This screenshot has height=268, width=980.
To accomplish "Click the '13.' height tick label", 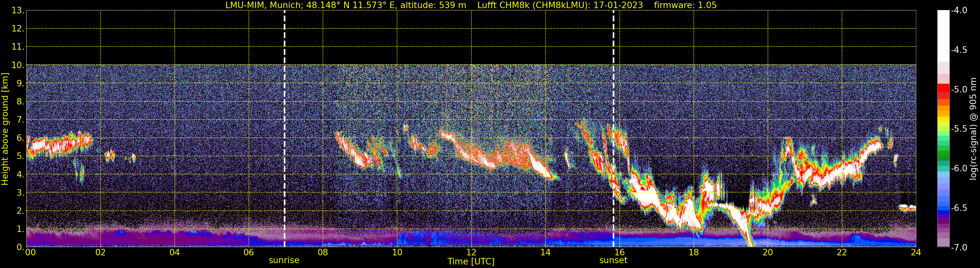I will 18,11.
